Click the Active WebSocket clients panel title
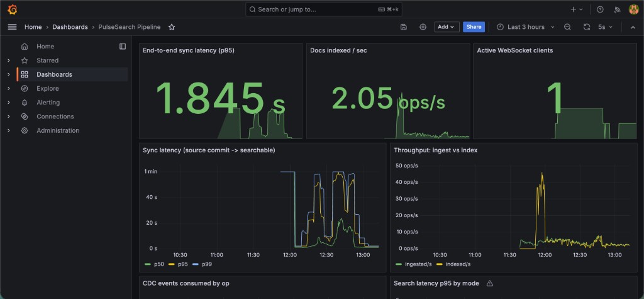Screen dimensions: 644x299 point(514,50)
